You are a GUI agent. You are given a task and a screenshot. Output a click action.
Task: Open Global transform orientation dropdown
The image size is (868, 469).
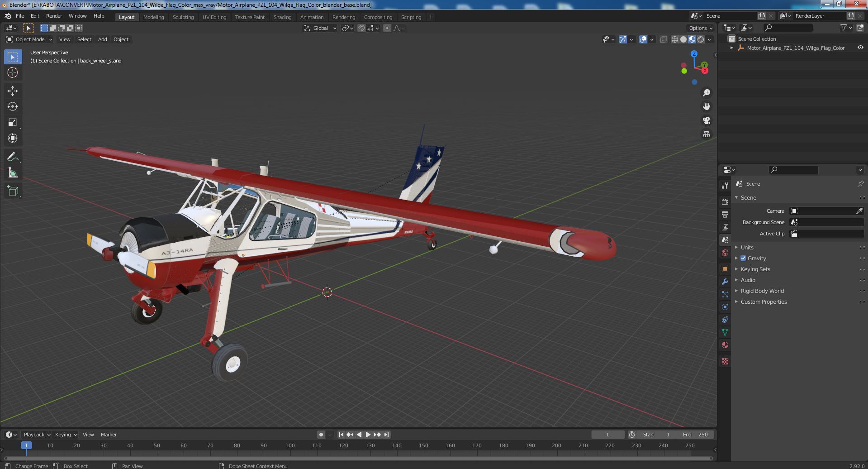pyautogui.click(x=320, y=28)
